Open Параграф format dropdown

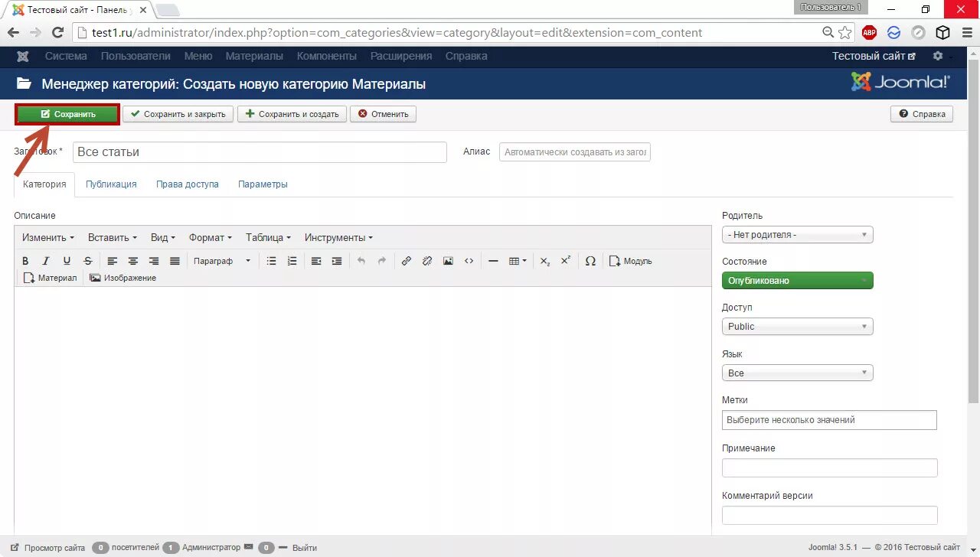(222, 261)
